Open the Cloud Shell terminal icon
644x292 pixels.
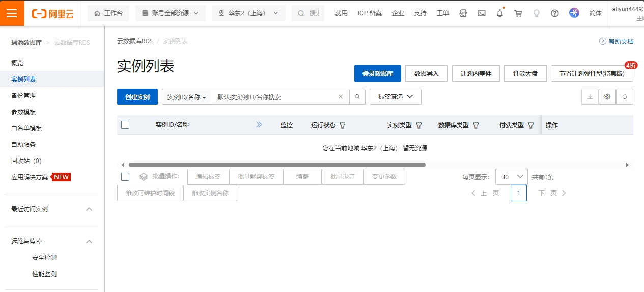[481, 13]
